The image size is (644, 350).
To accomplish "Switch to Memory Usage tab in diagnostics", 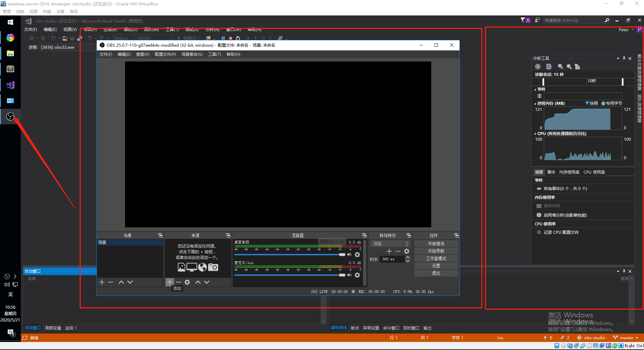I will tap(569, 172).
